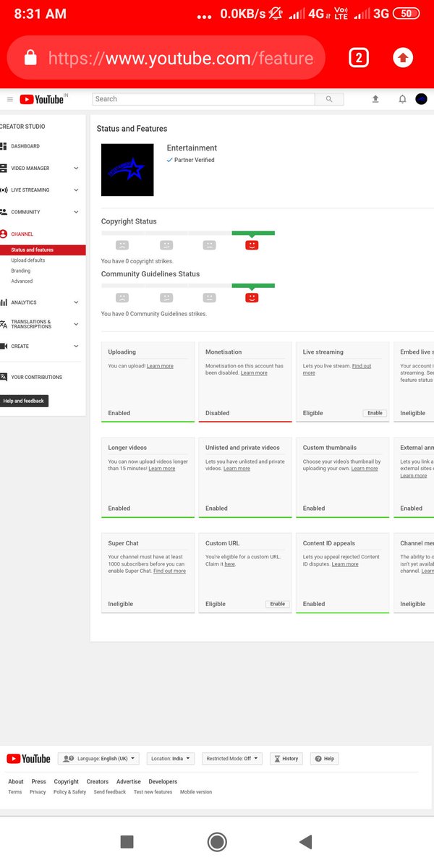Image resolution: width=434 pixels, height=868 pixels.
Task: Select the Channel sidebar item
Action: pyautogui.click(x=22, y=234)
